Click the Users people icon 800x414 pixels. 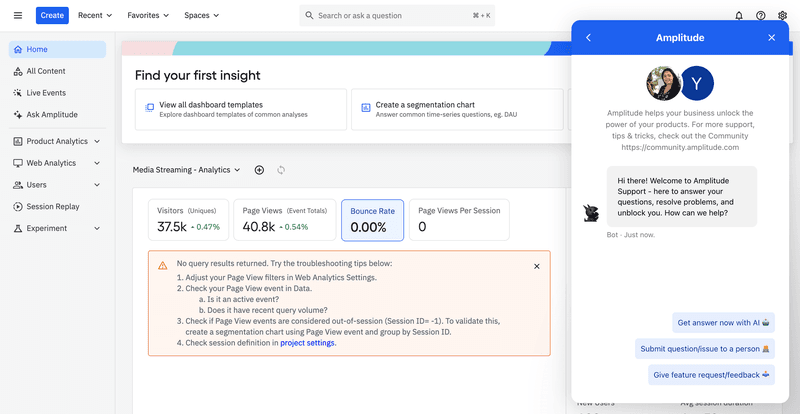tap(18, 185)
